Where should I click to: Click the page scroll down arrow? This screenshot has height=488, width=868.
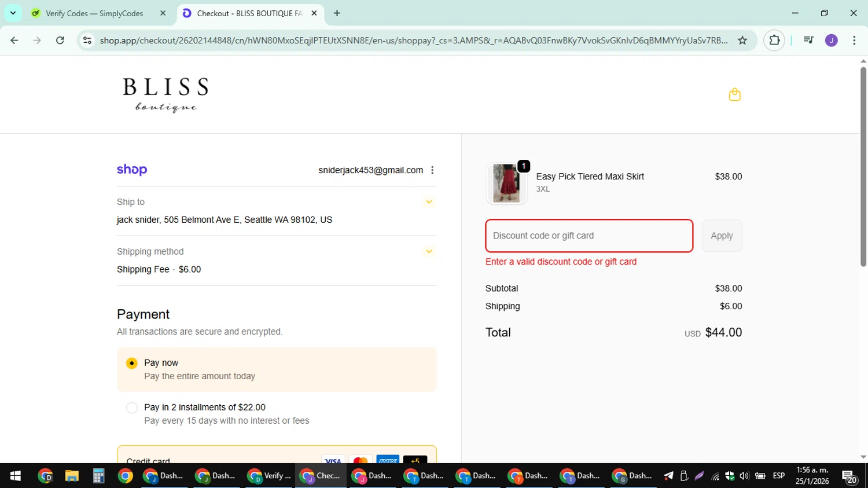863,457
